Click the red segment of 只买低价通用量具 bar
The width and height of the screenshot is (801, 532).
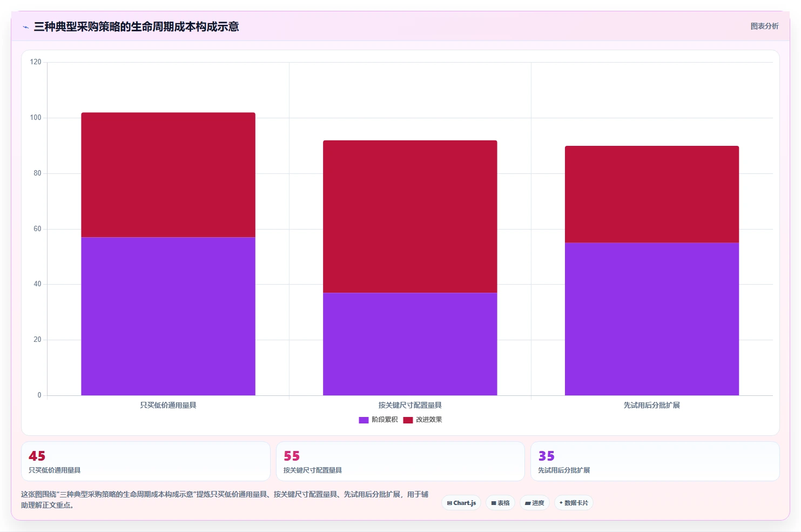(168, 175)
